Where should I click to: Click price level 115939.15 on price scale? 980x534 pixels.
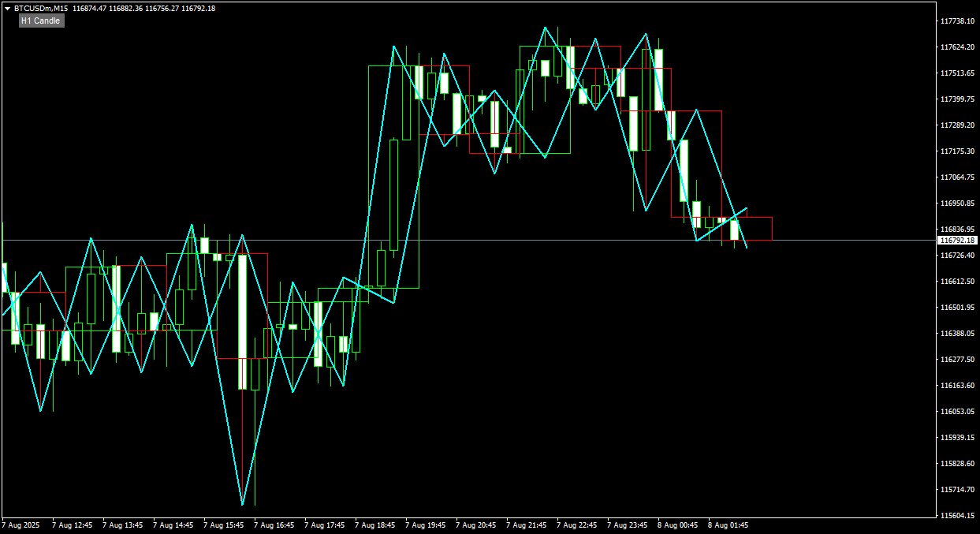(x=956, y=438)
